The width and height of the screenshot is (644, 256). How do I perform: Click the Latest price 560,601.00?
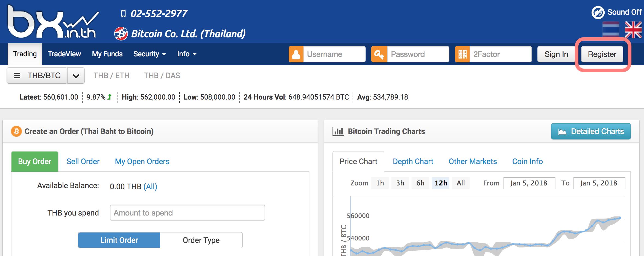[61, 97]
